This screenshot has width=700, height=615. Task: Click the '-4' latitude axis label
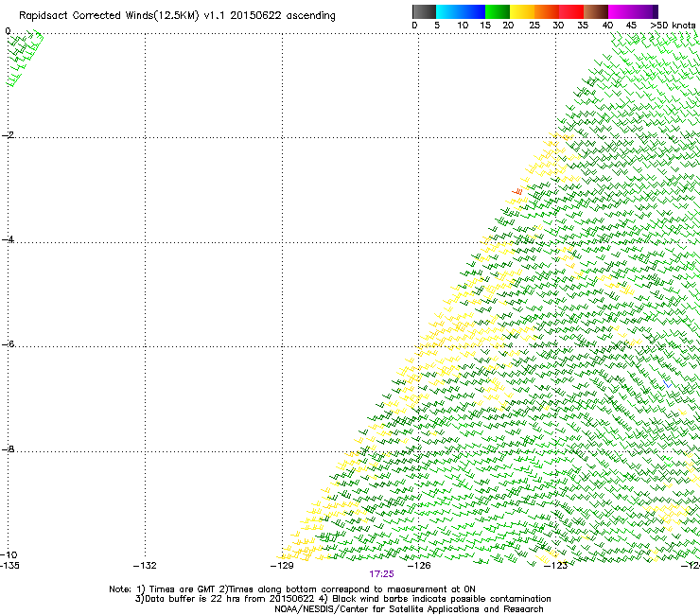pos(8,239)
